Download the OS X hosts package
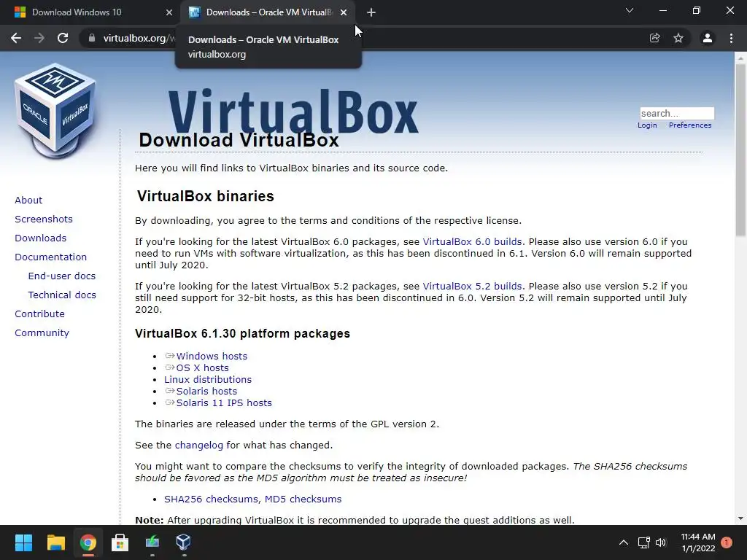Image resolution: width=747 pixels, height=560 pixels. pyautogui.click(x=203, y=368)
